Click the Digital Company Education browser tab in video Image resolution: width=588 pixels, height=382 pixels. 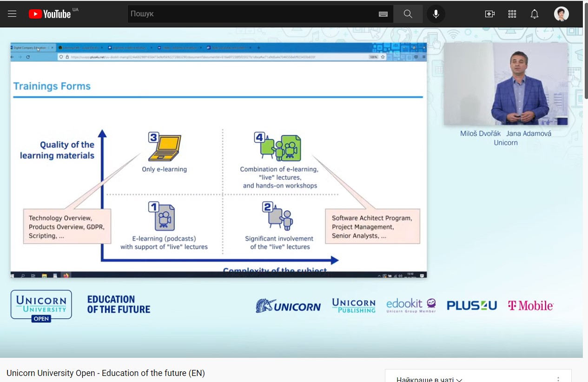(x=33, y=47)
